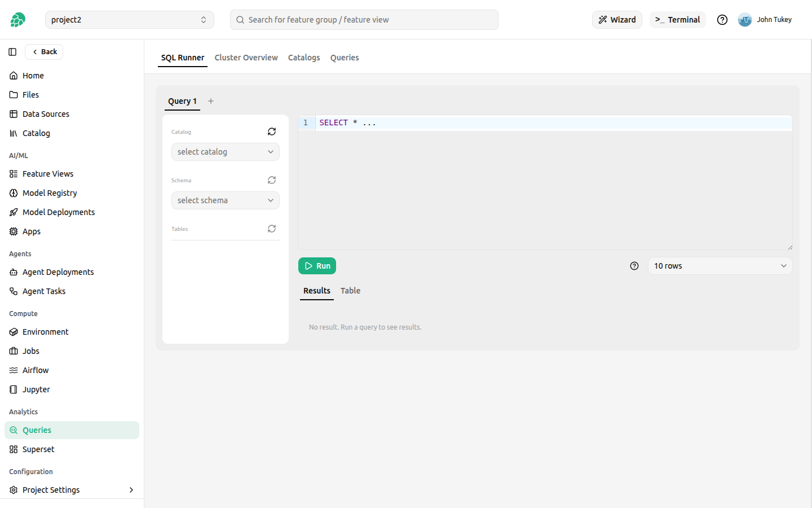Refresh the Catalog list

[x=272, y=132]
